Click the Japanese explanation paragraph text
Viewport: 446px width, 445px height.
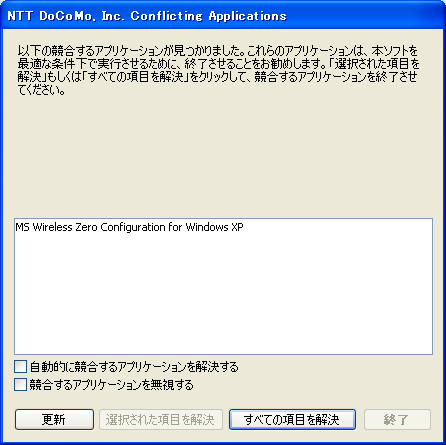click(218, 70)
